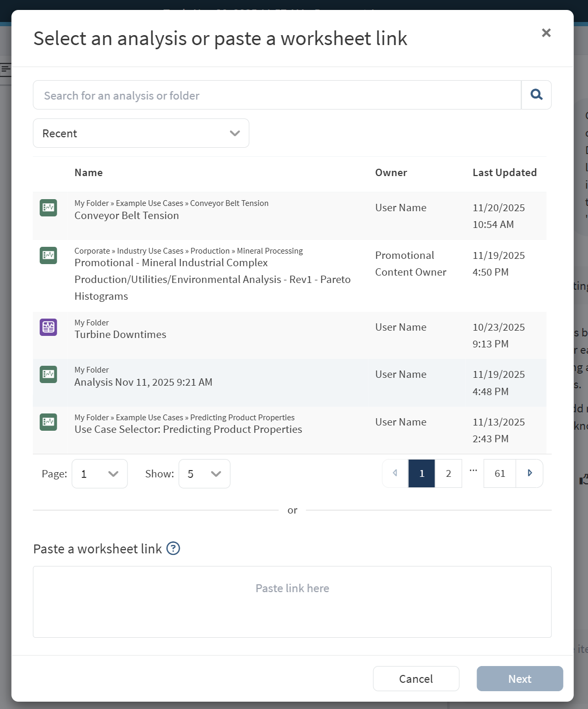Screen dimensions: 588x709
Task: Click the Conveyor Belt Tension analysis icon
Action: (48, 208)
